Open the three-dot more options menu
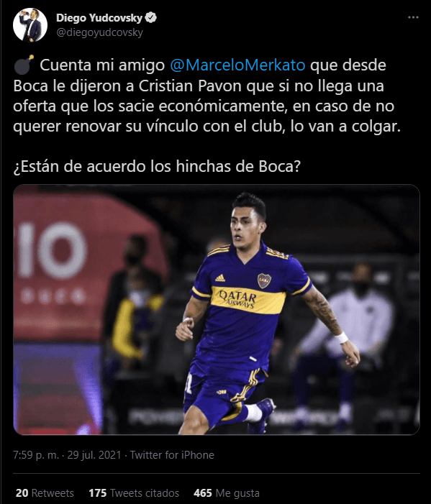The image size is (431, 504). coord(413,18)
